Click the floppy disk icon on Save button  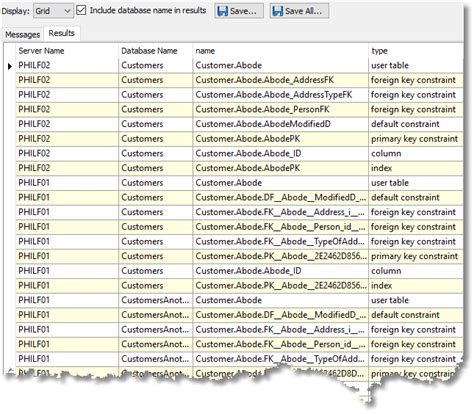click(222, 11)
